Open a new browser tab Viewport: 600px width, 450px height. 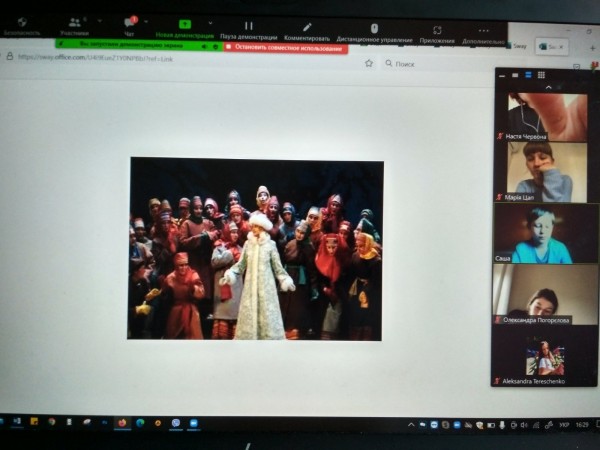(593, 48)
